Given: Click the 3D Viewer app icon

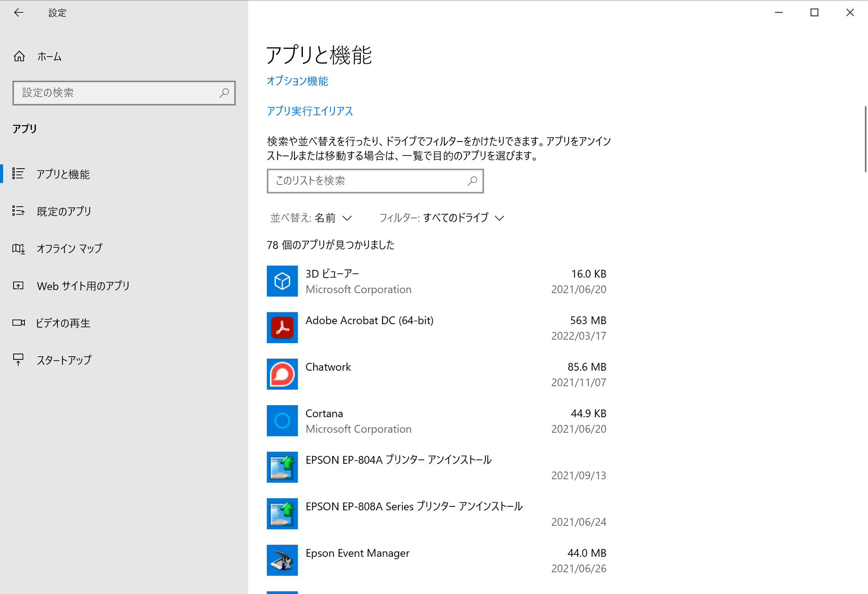Looking at the screenshot, I should 282,281.
